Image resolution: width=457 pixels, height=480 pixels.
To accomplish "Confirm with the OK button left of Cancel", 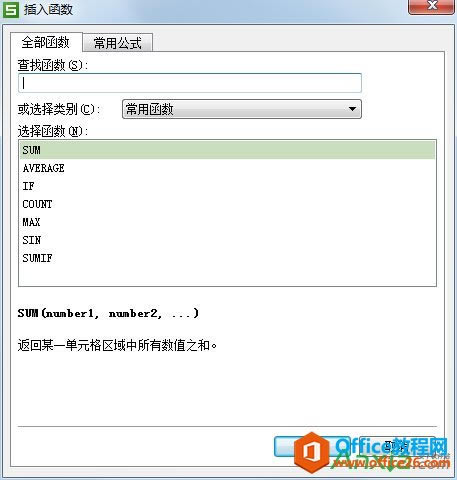I will (312, 446).
